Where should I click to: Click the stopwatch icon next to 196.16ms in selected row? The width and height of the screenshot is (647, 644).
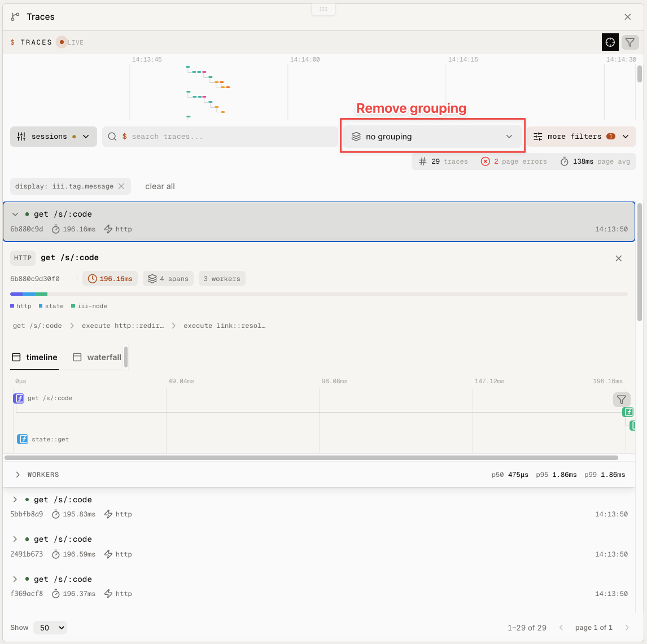[56, 229]
